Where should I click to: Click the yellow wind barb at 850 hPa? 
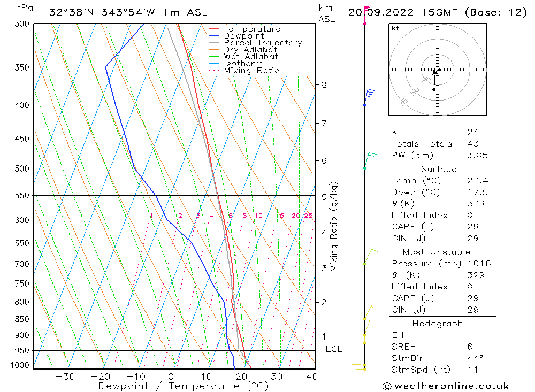369,312
